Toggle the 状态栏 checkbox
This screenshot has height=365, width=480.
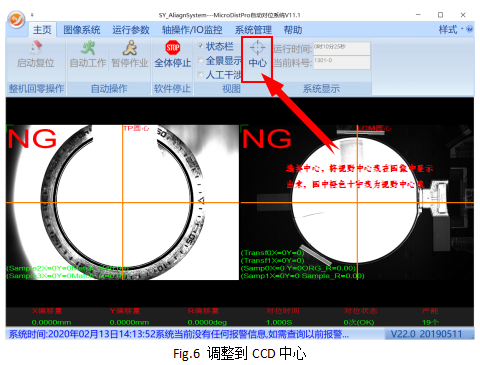201,46
